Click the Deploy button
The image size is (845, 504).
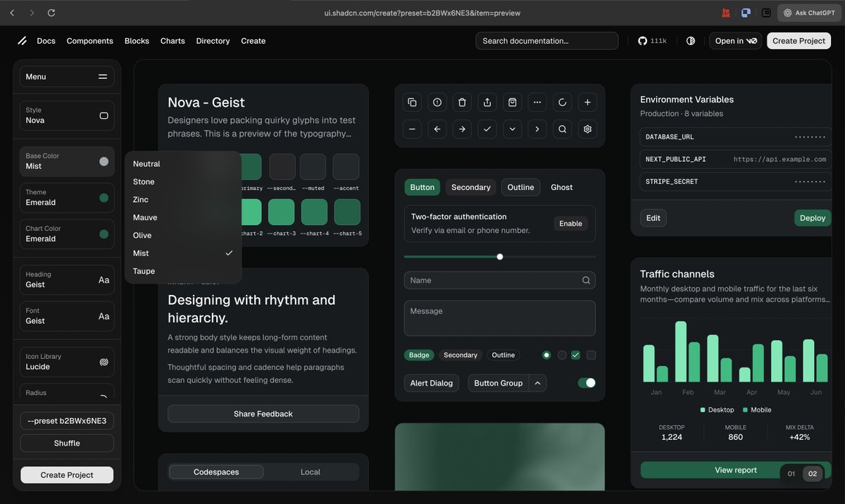click(x=813, y=218)
